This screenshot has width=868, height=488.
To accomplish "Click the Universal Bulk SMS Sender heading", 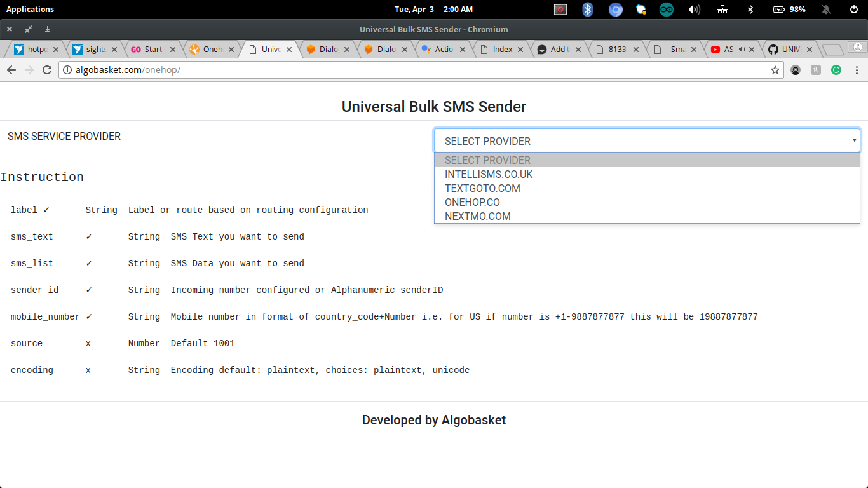I will coord(434,107).
